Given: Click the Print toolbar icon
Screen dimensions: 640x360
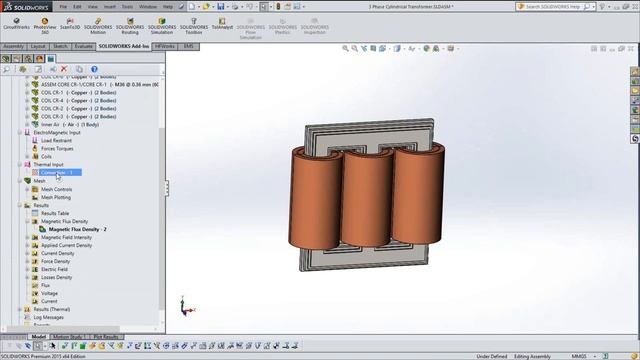Looking at the screenshot, I should pos(235,7).
